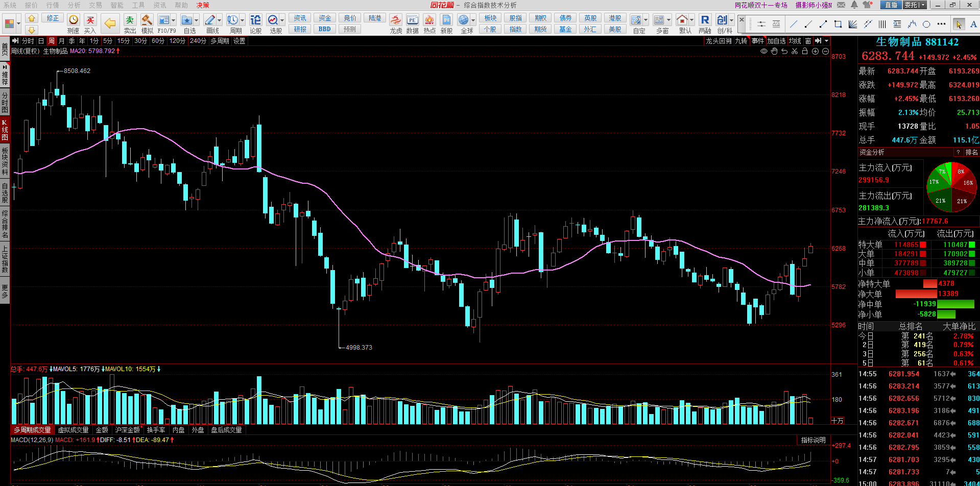Image resolution: width=980 pixels, height=486 pixels.
Task: Open the 分析 menu
Action: (74, 5)
